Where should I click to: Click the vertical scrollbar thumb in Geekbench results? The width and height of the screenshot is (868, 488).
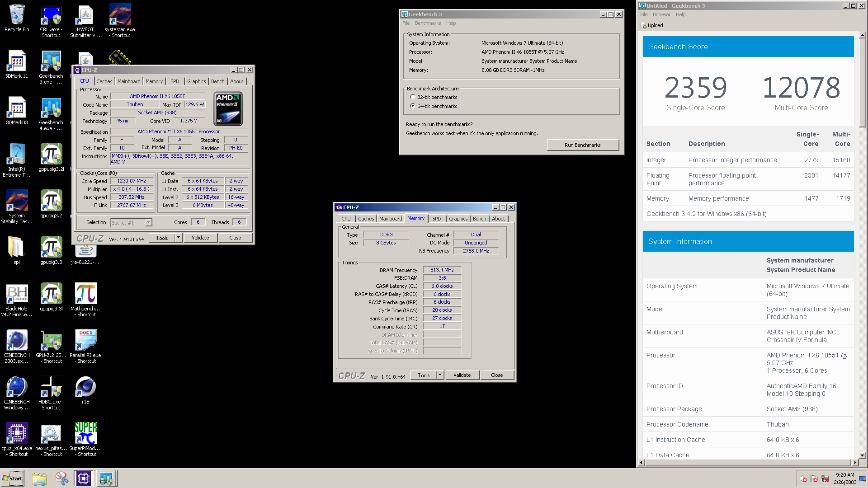tap(863, 83)
